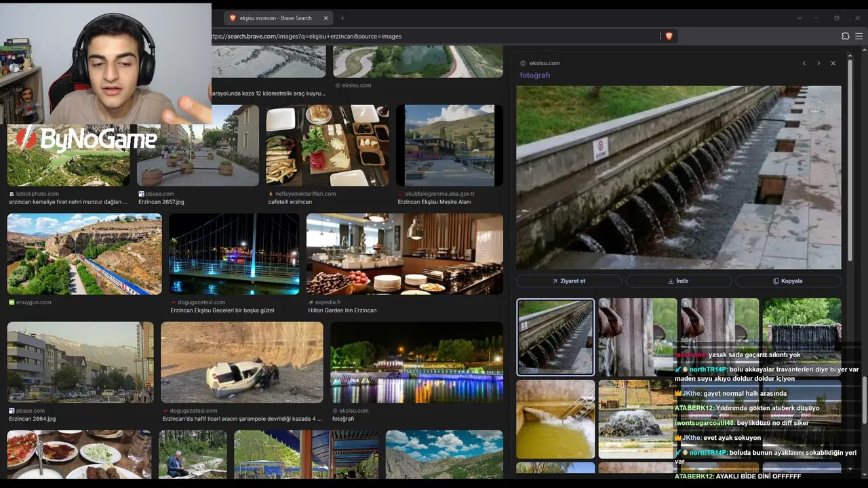Click the Kopyala copy button
Image resolution: width=868 pixels, height=488 pixels.
[x=788, y=281]
